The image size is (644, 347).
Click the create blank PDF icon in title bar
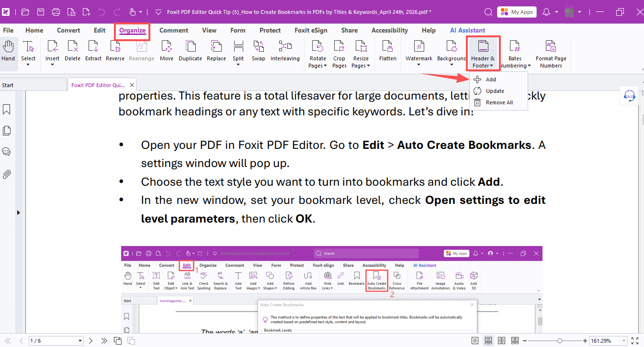coord(86,12)
